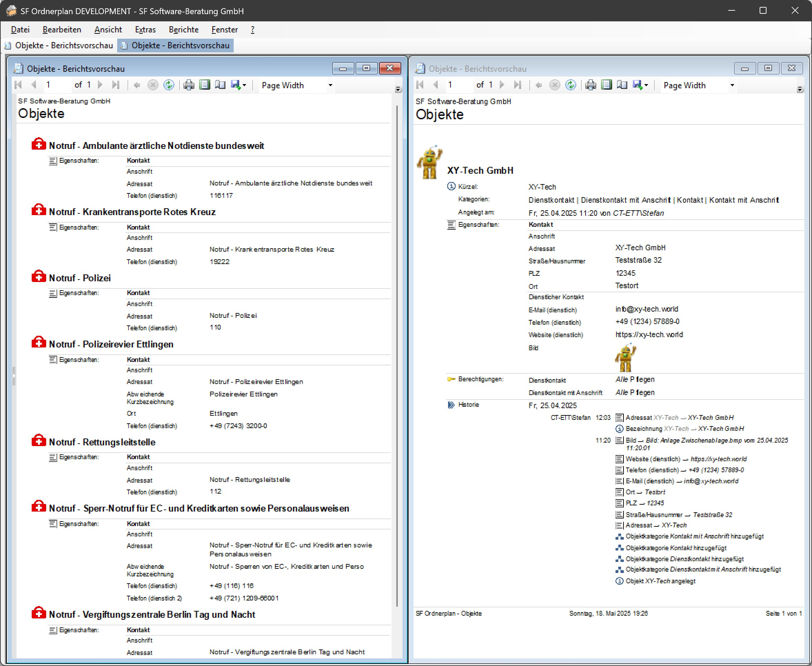Print the report from right preview window
Image resolution: width=812 pixels, height=666 pixels.
click(x=591, y=85)
